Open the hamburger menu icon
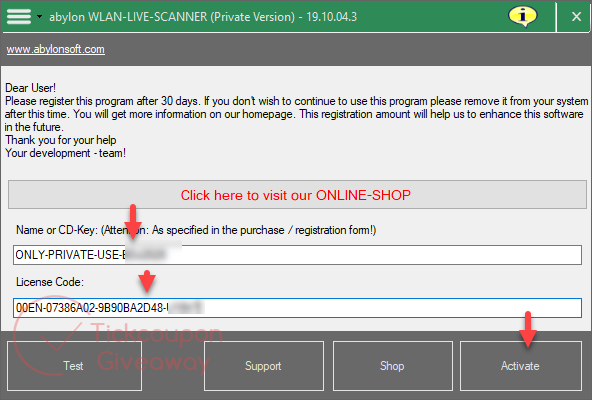This screenshot has width=592, height=400. tap(18, 17)
